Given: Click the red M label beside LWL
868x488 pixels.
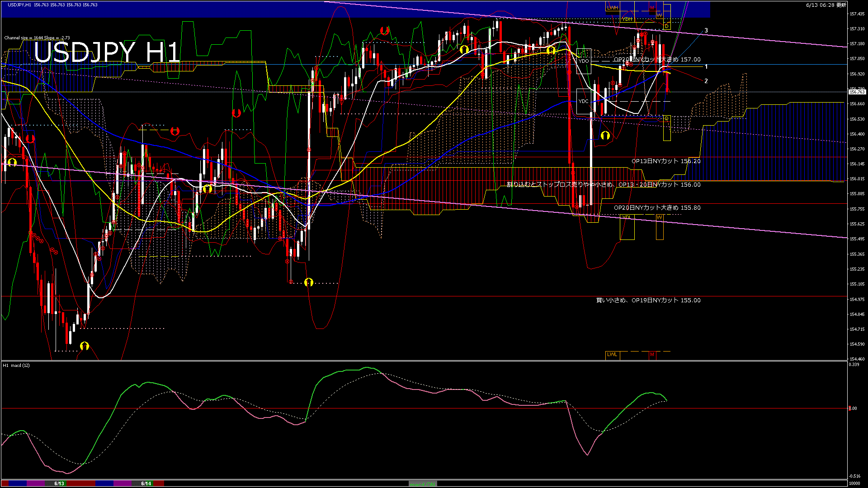Looking at the screenshot, I should (652, 354).
